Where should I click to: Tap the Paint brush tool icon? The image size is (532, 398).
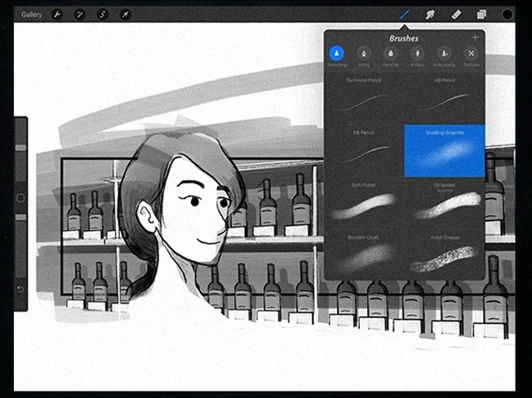[405, 15]
